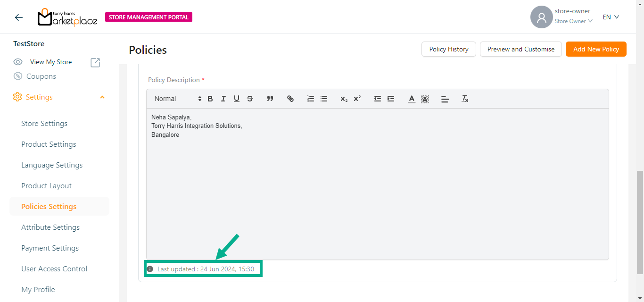Insert a blockquote
This screenshot has width=644, height=302.
tap(270, 99)
